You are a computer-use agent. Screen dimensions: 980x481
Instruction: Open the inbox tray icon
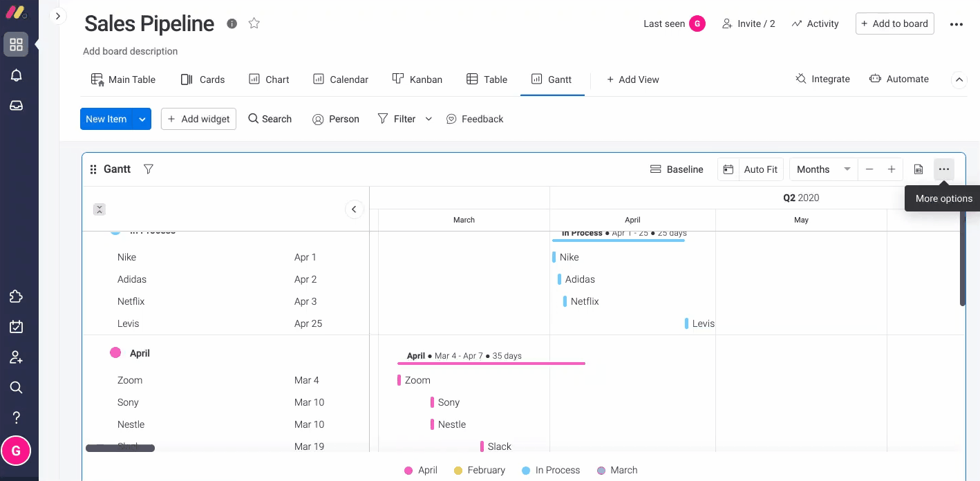16,106
